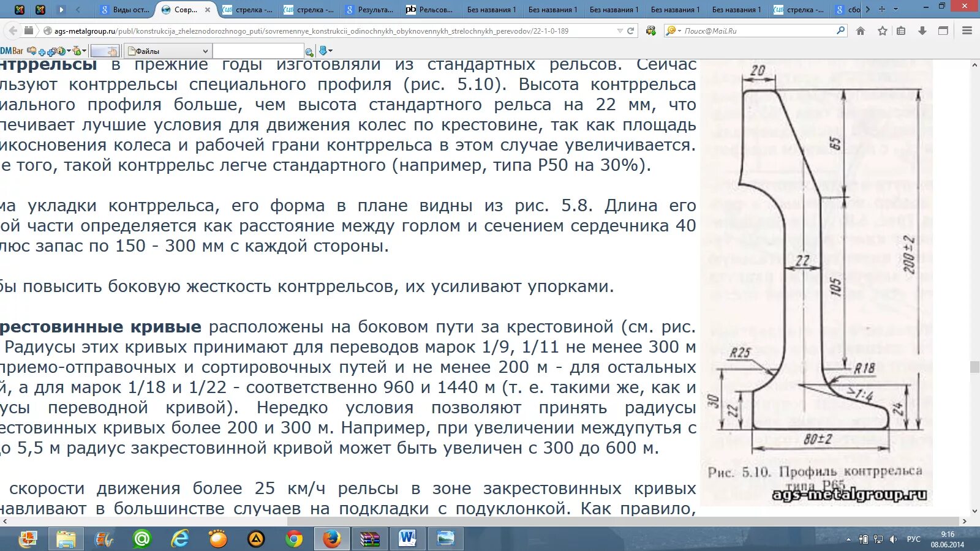Switch to the 'сбо' tab at far right
This screenshot has height=551, width=980.
(x=848, y=10)
